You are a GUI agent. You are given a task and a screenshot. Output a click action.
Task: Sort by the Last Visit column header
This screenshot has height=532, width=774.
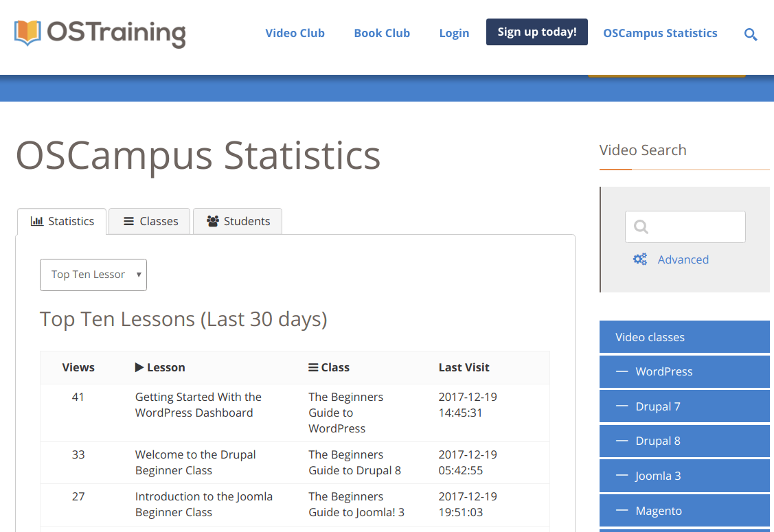(464, 367)
